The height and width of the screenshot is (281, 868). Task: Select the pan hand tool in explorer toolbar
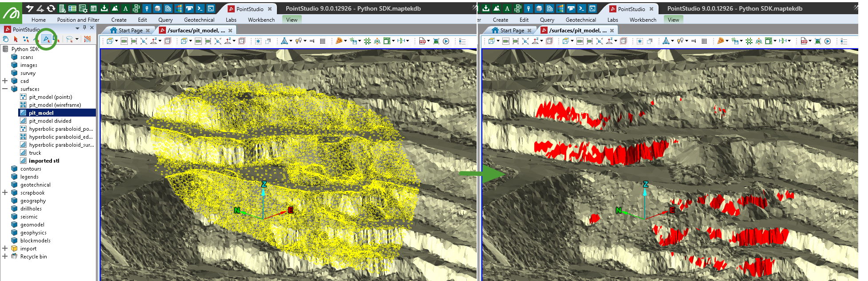6,39
